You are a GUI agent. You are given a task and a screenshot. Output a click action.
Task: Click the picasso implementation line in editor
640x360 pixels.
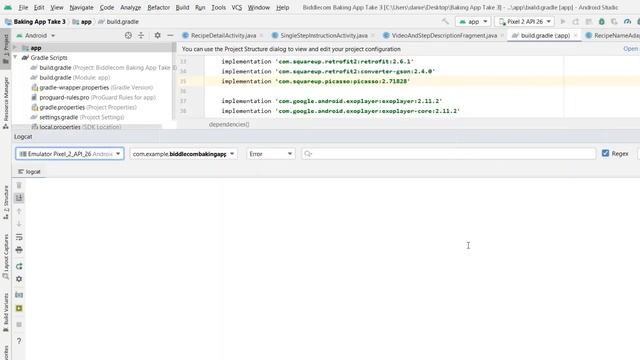click(316, 81)
